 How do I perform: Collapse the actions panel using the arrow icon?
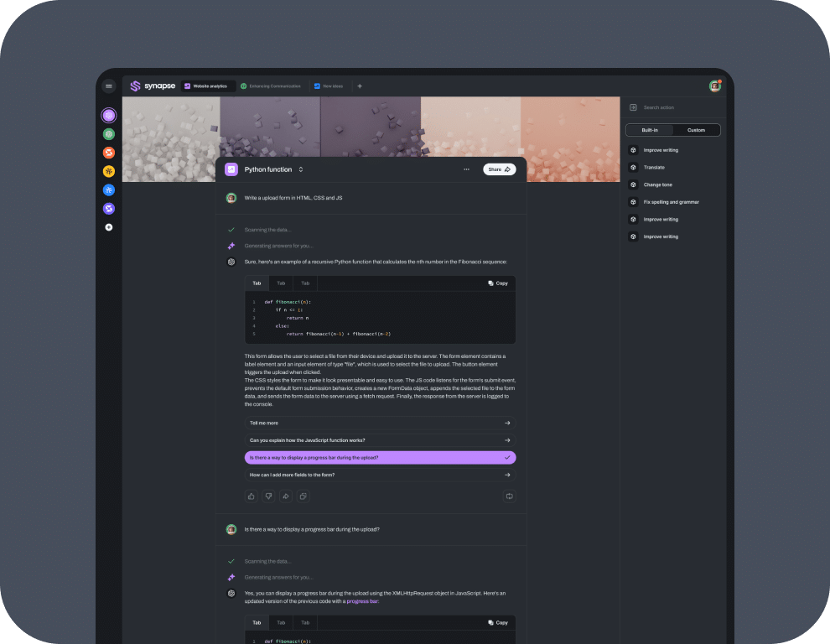(633, 107)
